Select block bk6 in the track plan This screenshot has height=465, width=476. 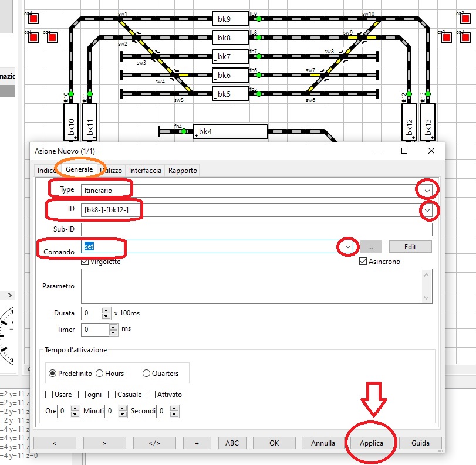[230, 76]
